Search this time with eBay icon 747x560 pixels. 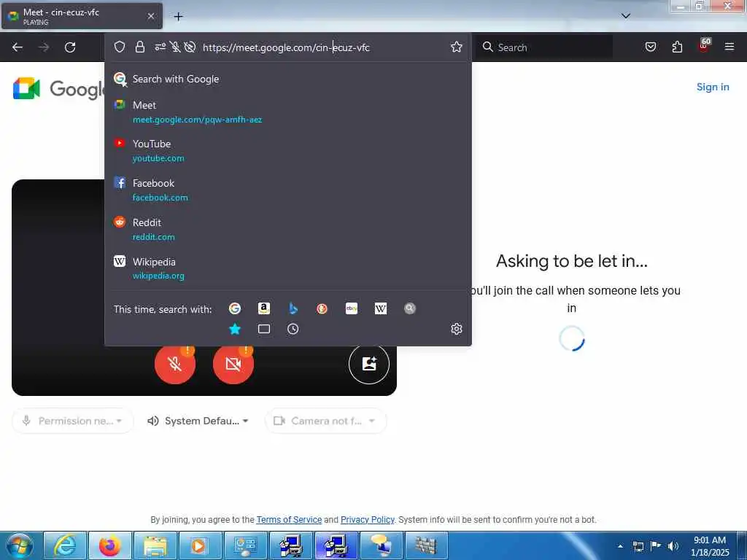pos(351,308)
